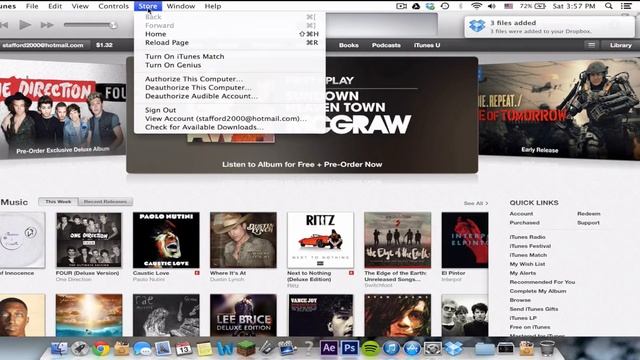Open the App Store dock icon

[412, 348]
